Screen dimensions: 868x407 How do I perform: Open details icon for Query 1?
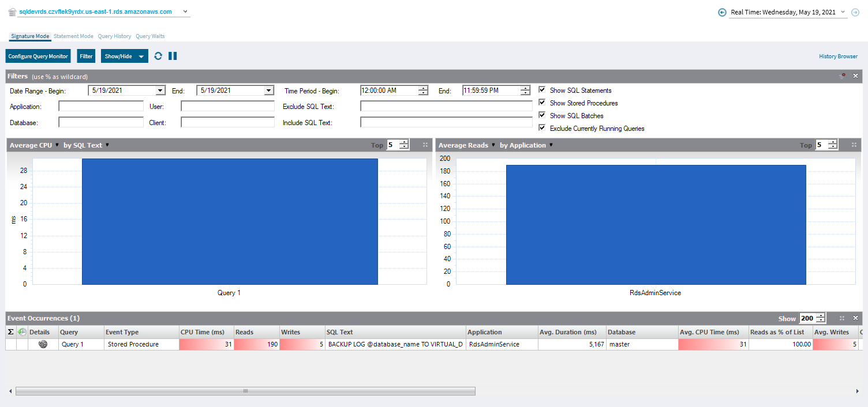coord(43,344)
